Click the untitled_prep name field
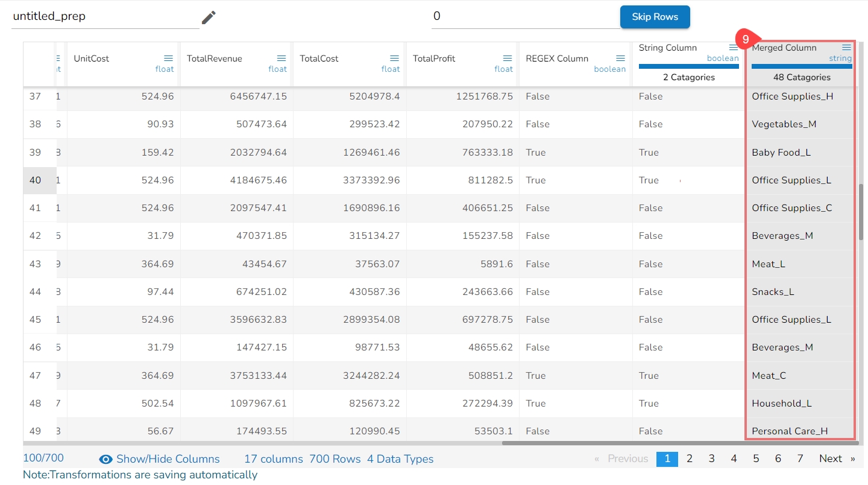This screenshot has width=868, height=485. (x=105, y=17)
